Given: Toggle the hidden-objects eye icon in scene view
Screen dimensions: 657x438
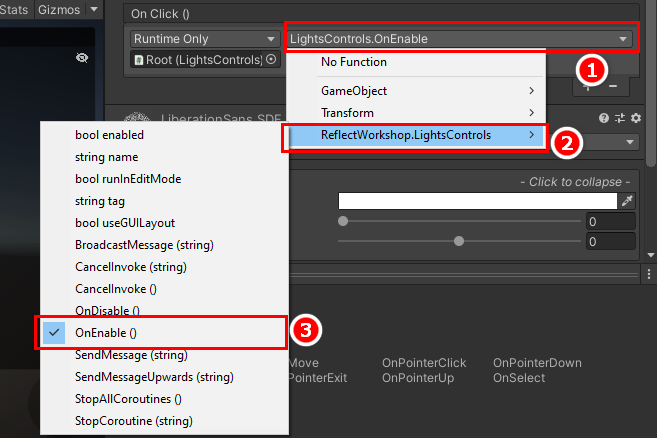Looking at the screenshot, I should (82, 57).
